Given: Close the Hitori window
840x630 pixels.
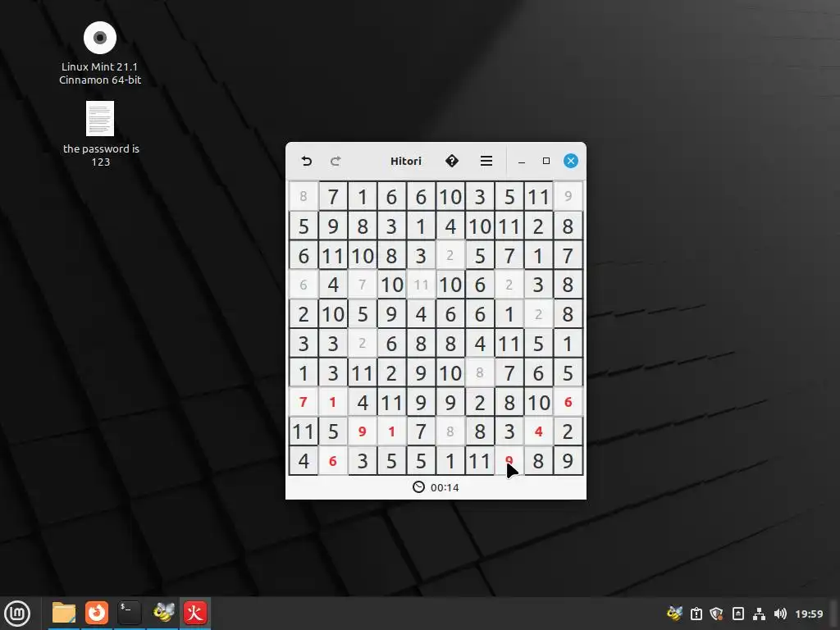Looking at the screenshot, I should (571, 161).
